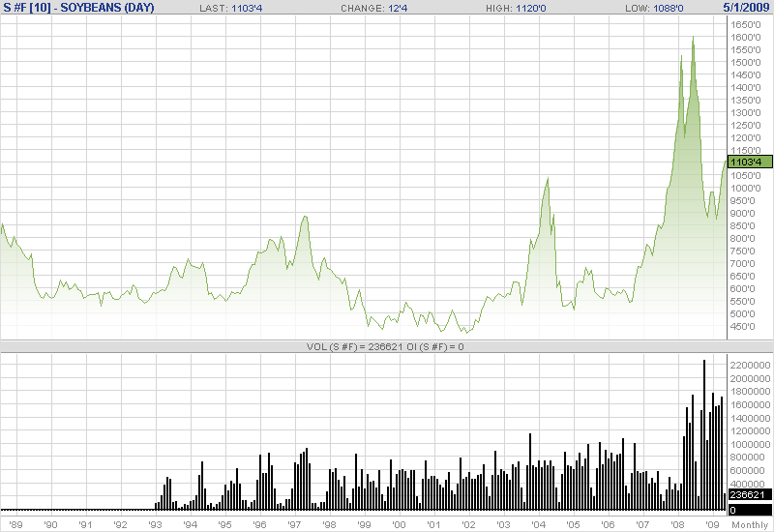Click the '00 year label on time axis
The image size is (774, 532).
399,524
